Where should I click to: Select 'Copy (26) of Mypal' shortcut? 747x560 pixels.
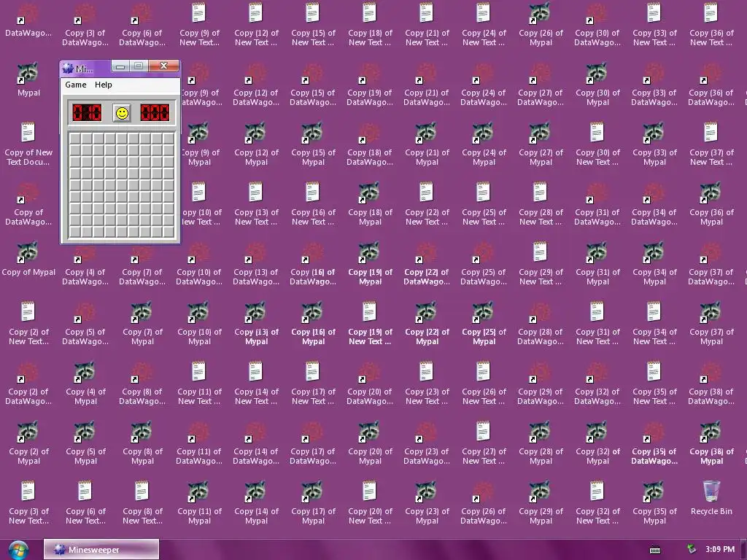pyautogui.click(x=541, y=25)
